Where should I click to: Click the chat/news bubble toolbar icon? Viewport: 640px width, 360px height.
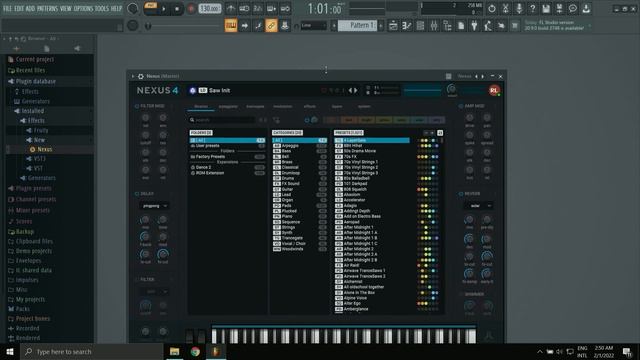click(573, 8)
